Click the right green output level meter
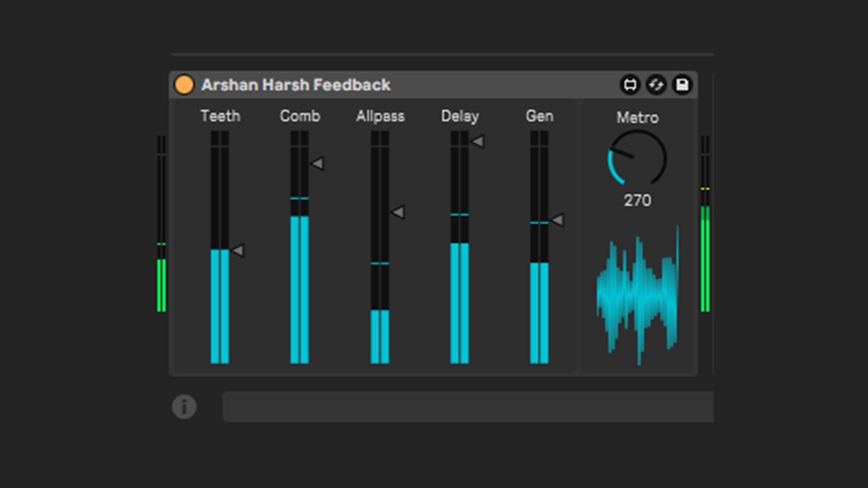The width and height of the screenshot is (868, 488). pyautogui.click(x=705, y=258)
